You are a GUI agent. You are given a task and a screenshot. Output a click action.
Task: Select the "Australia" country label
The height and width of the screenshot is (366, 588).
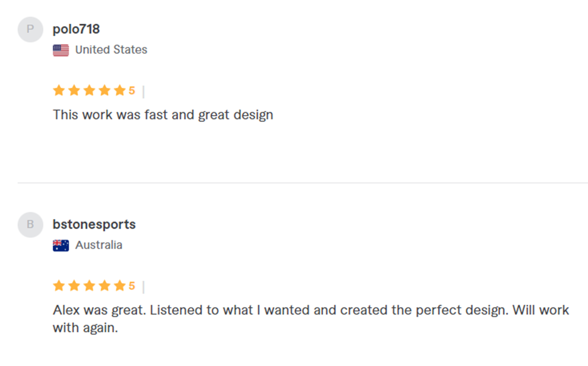pyautogui.click(x=99, y=245)
